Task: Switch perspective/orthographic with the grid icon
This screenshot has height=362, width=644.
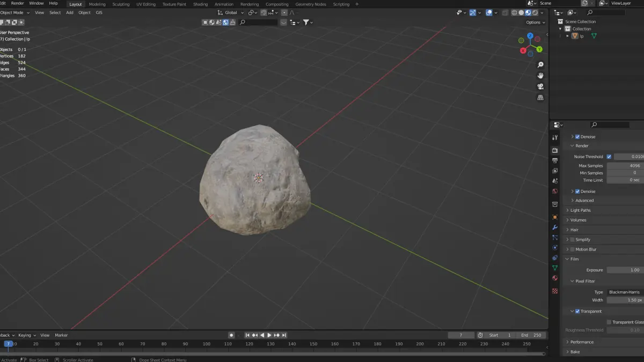Action: tap(540, 98)
